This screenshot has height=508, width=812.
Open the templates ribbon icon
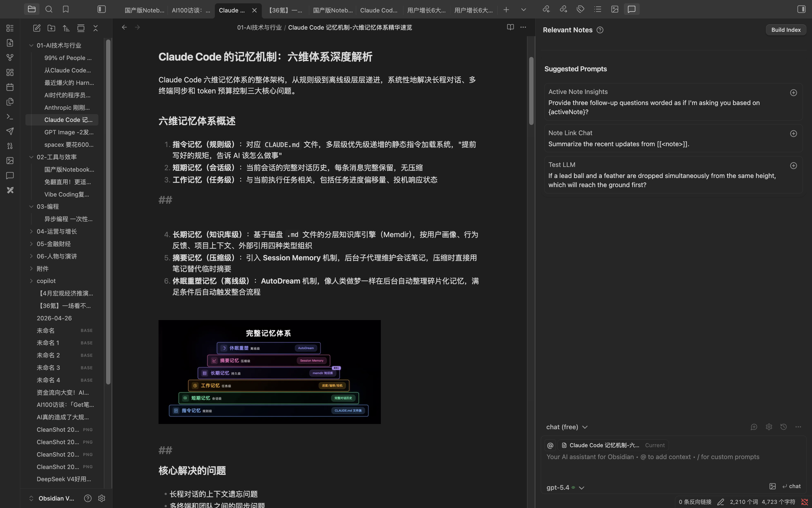click(x=10, y=102)
